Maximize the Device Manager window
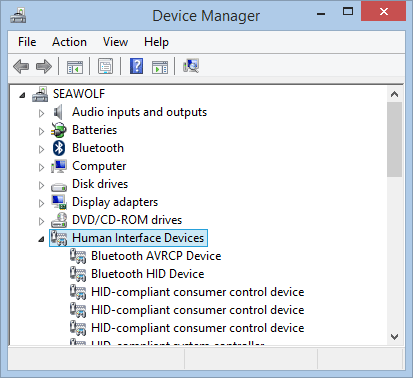Viewport: 413px width, 378px height. pyautogui.click(x=348, y=12)
